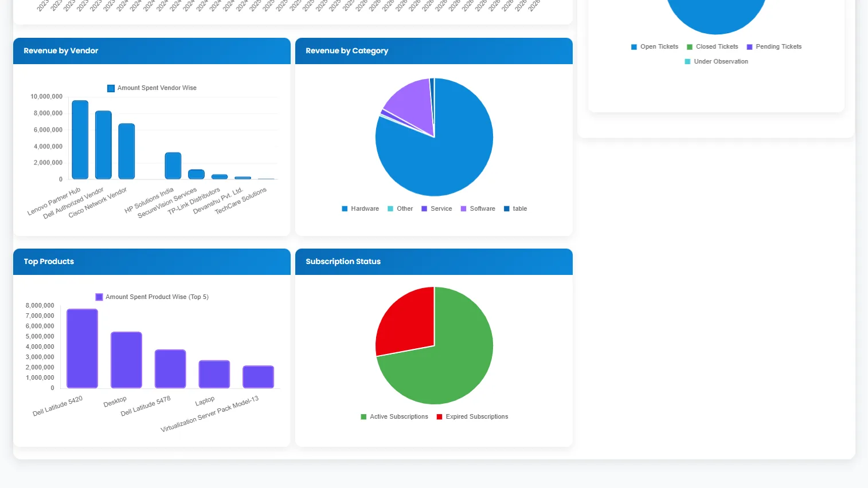
Task: Click the Subscription Status panel title
Action: 343,262
